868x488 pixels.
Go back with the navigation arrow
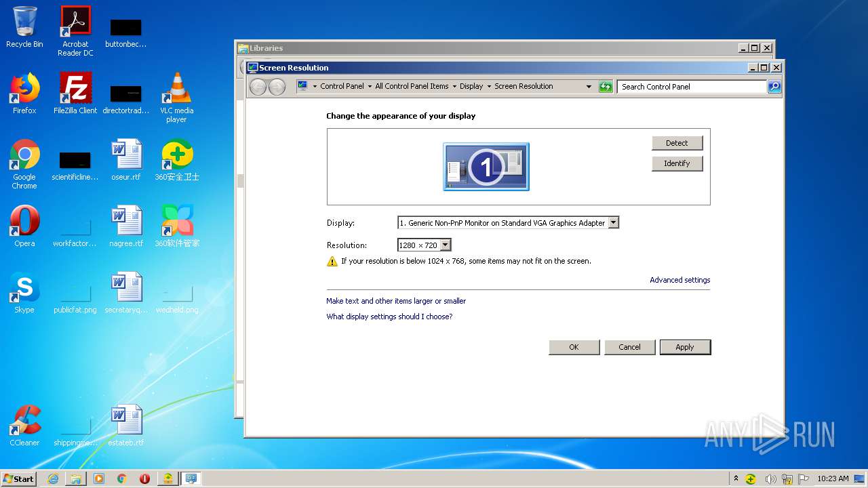[258, 87]
